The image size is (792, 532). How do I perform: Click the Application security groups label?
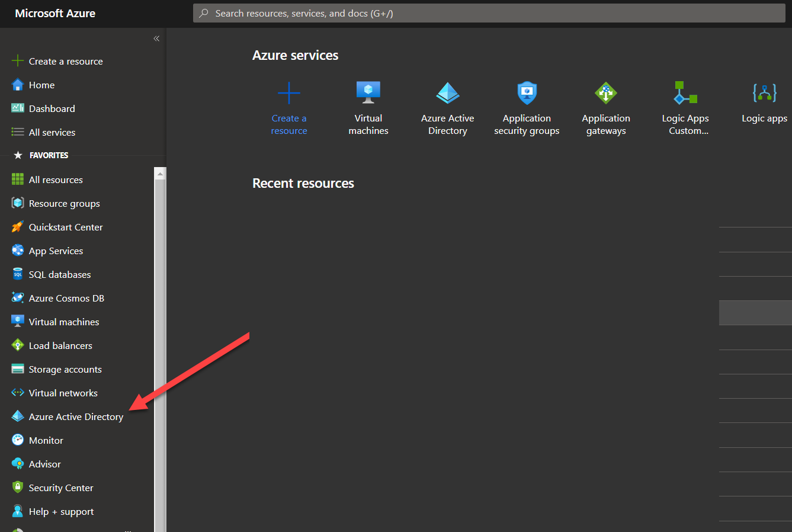click(x=527, y=124)
